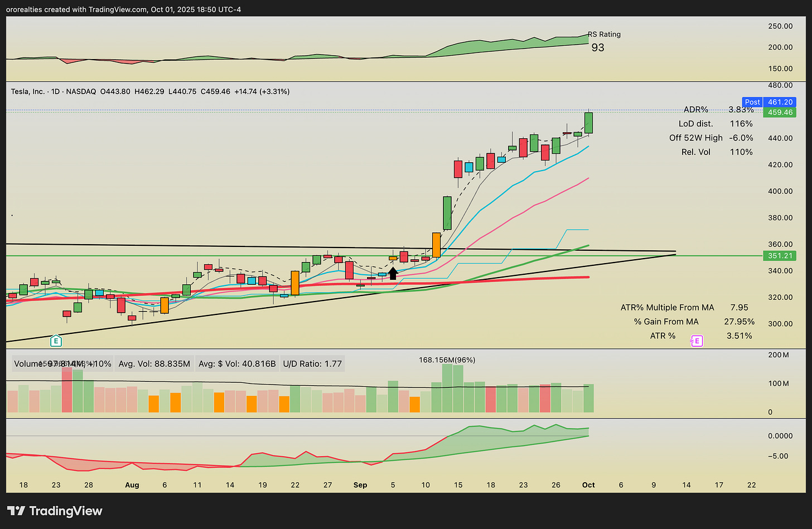Click the O443.80 open value
The image size is (812, 529).
pos(115,91)
